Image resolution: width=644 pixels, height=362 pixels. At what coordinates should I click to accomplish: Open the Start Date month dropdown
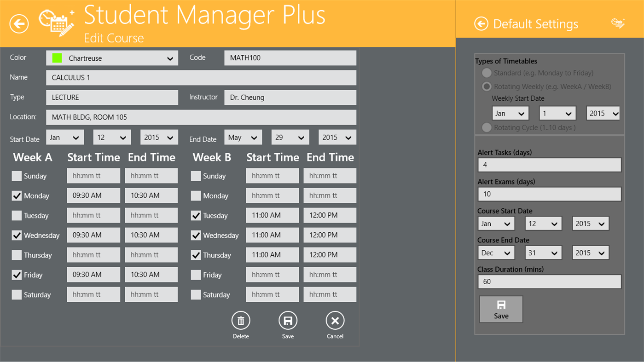pos(65,137)
